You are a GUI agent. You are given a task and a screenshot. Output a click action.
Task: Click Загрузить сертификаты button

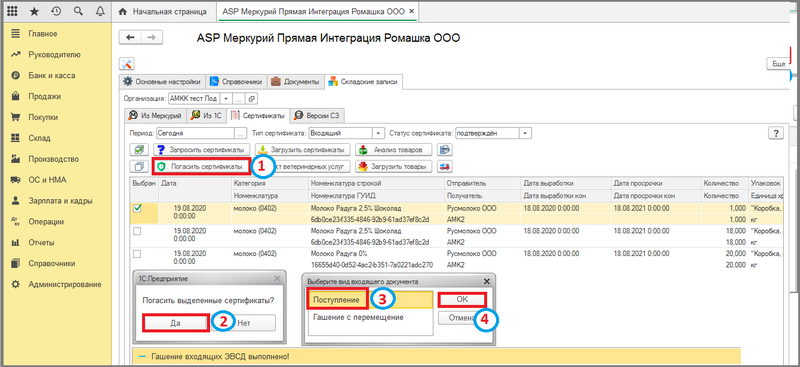[303, 150]
